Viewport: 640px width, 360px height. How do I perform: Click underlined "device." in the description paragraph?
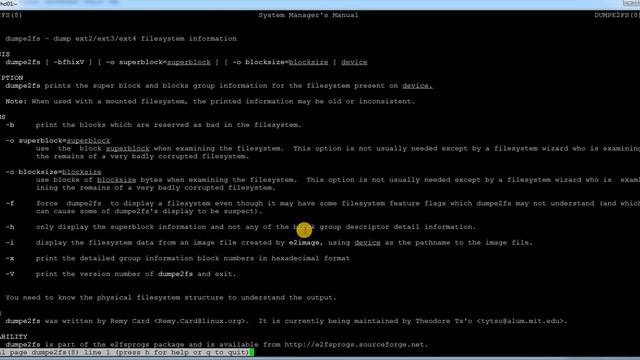click(417, 86)
